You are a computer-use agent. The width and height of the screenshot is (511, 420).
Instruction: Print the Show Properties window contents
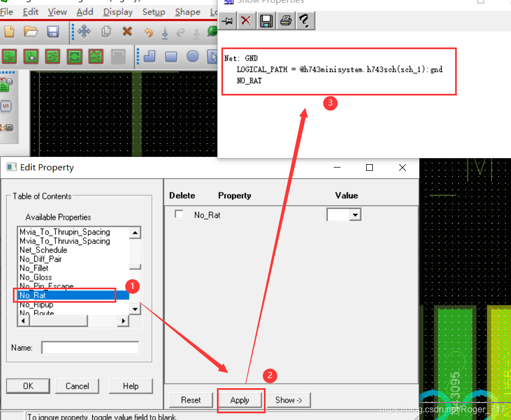click(x=286, y=21)
